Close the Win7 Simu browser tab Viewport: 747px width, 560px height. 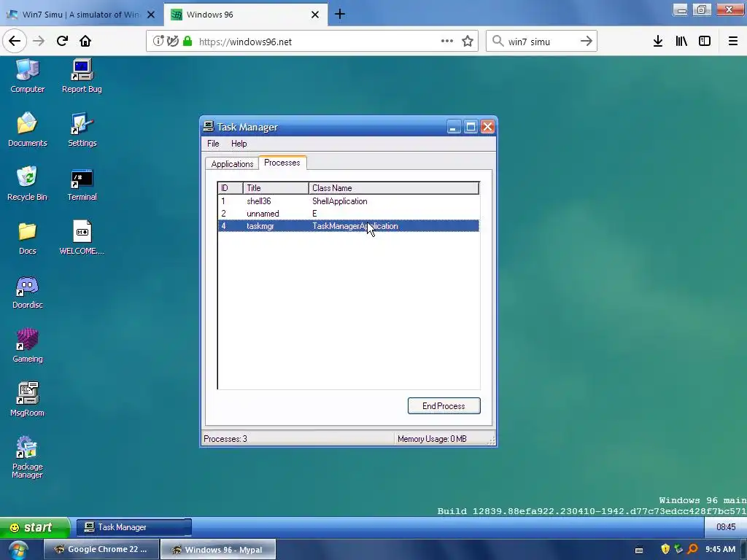pyautogui.click(x=151, y=15)
